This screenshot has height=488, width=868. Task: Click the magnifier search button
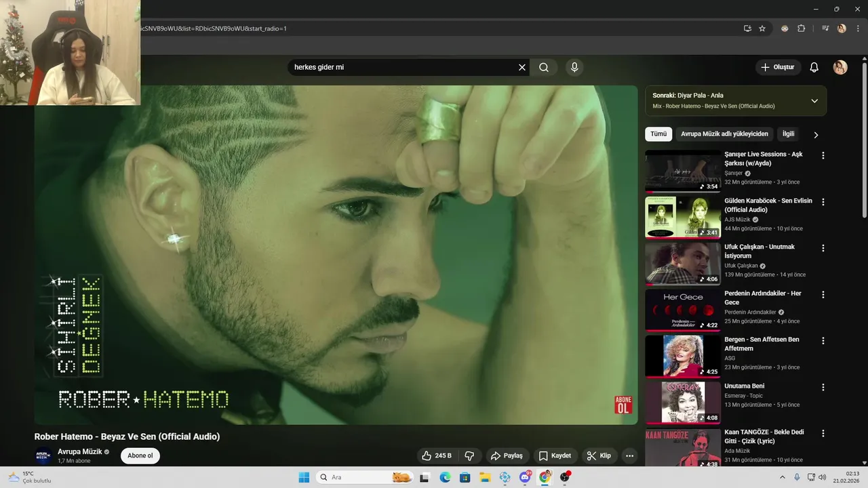(544, 67)
